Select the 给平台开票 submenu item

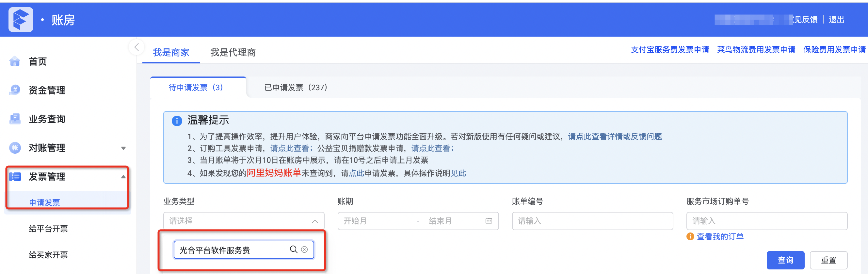[48, 229]
